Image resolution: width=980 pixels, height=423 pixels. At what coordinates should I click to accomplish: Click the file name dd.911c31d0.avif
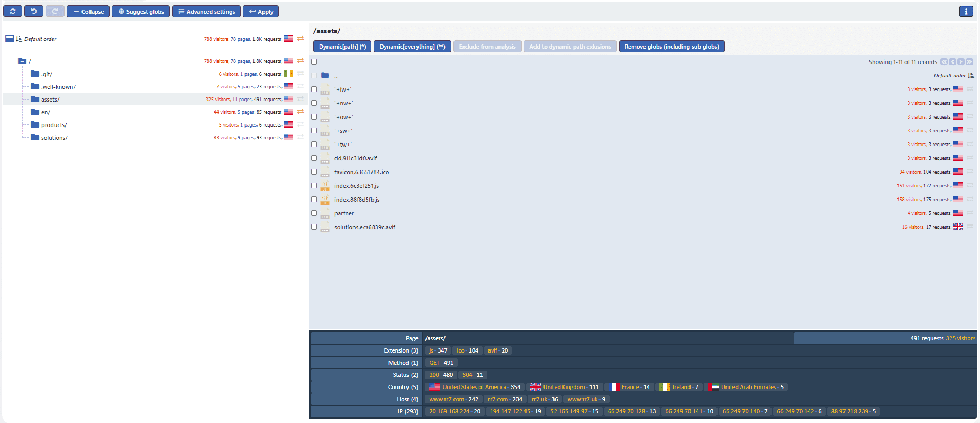tap(356, 158)
